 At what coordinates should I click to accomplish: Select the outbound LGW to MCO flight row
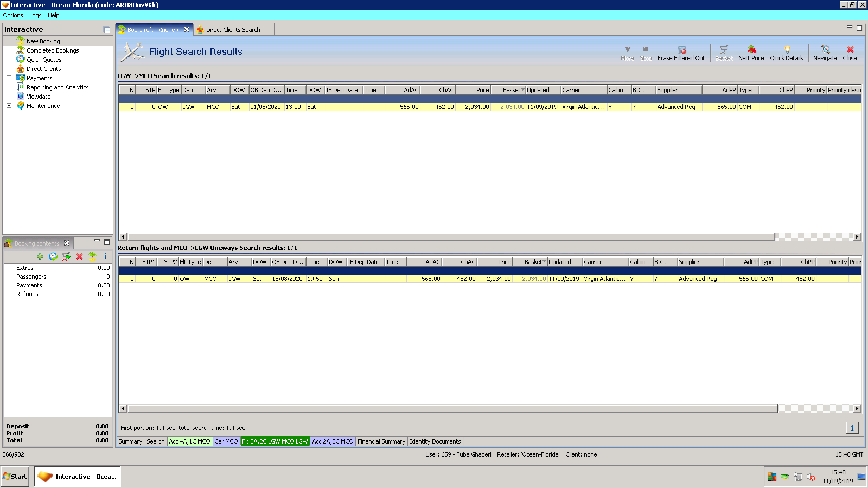click(490, 107)
